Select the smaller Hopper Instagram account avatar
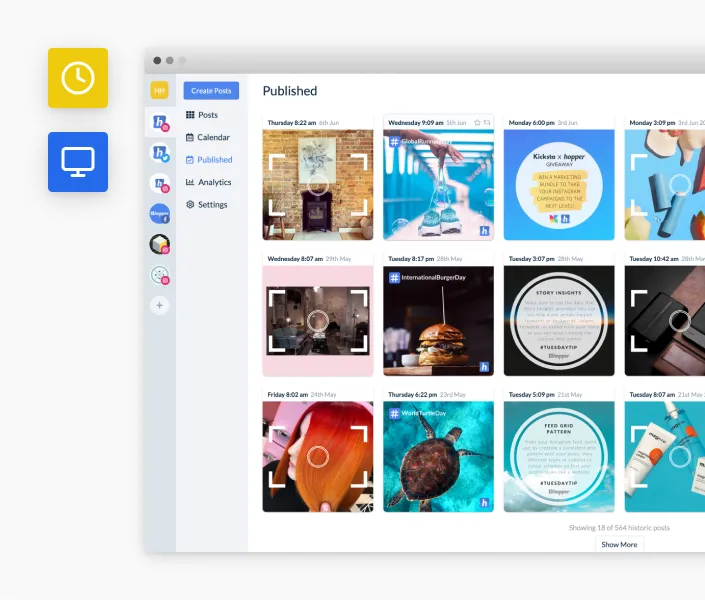705x601 pixels. pyautogui.click(x=160, y=184)
